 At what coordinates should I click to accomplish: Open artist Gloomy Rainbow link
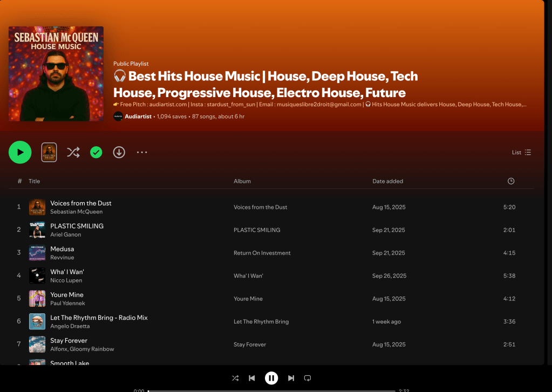click(x=92, y=349)
